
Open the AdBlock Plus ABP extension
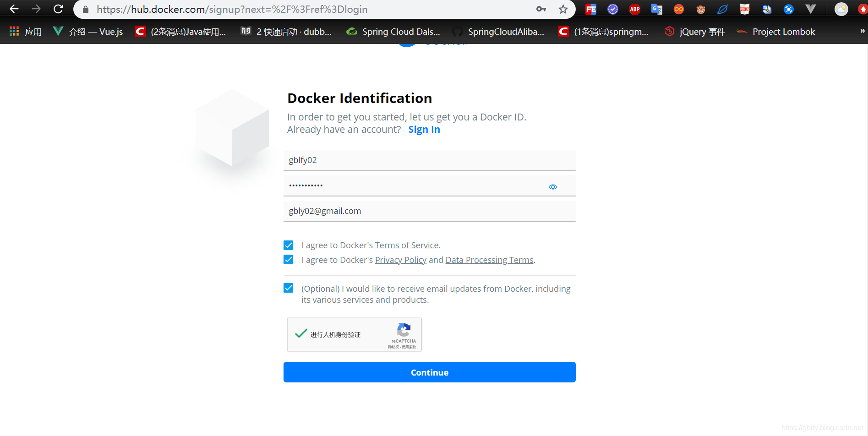[635, 9]
